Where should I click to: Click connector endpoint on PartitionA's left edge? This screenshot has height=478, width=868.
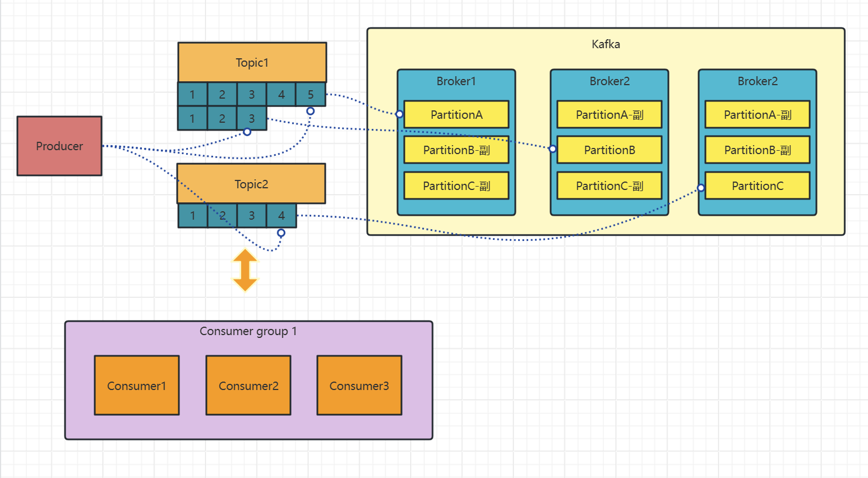point(399,114)
